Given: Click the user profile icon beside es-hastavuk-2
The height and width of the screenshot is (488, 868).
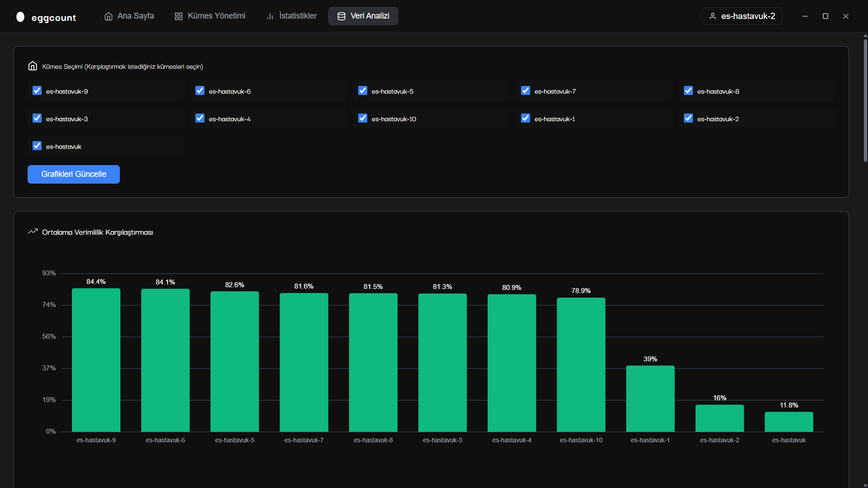Looking at the screenshot, I should (x=713, y=16).
